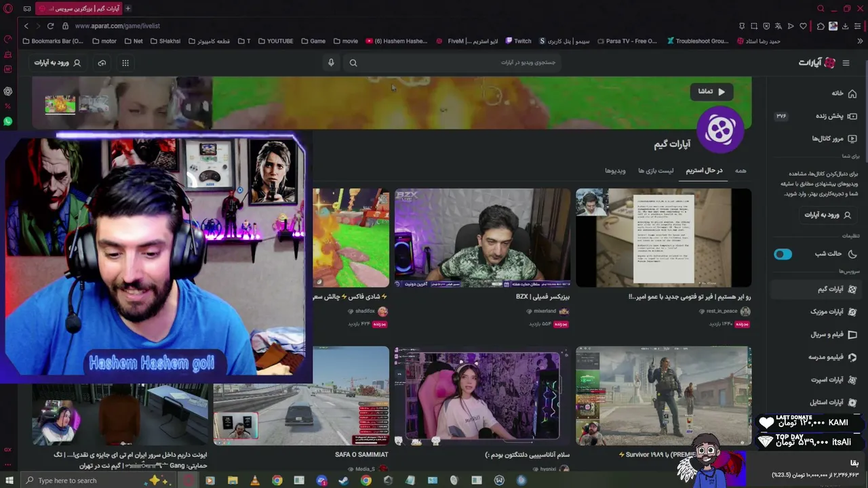Open SHakhsi bookmark folder

165,41
